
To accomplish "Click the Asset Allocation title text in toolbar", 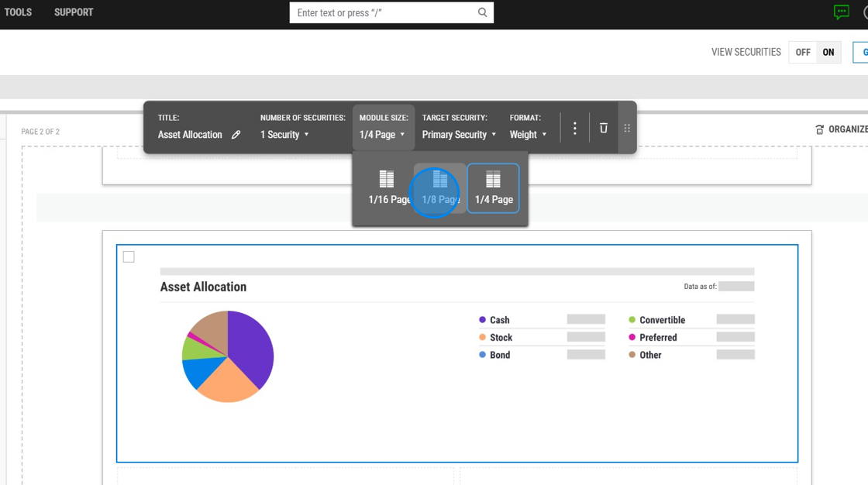I will 190,135.
